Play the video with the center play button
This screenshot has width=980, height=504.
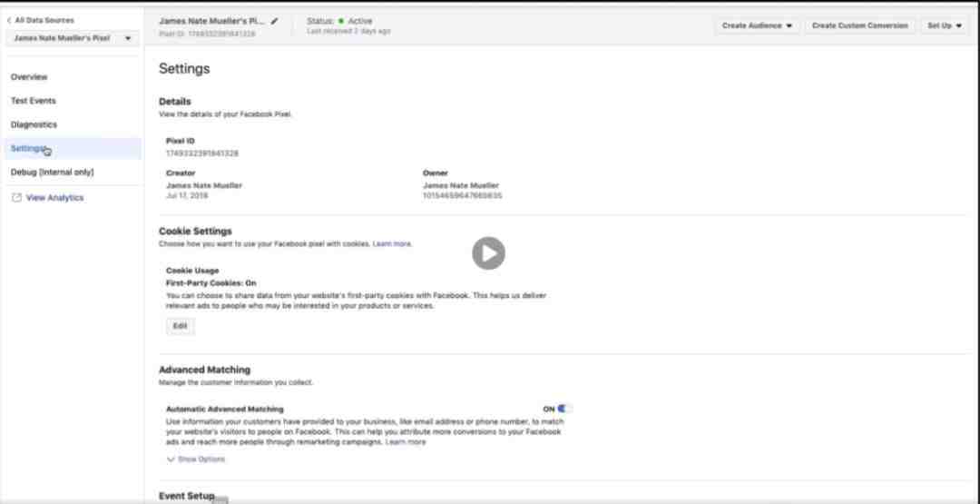488,253
